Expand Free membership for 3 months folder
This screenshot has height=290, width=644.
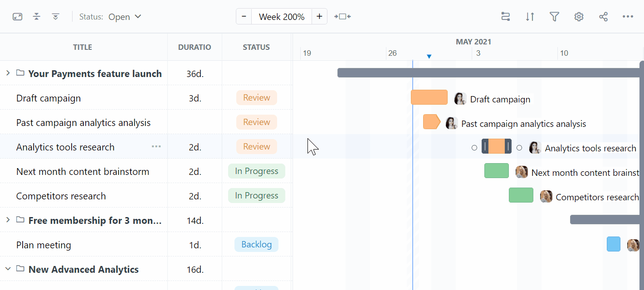[x=8, y=220]
